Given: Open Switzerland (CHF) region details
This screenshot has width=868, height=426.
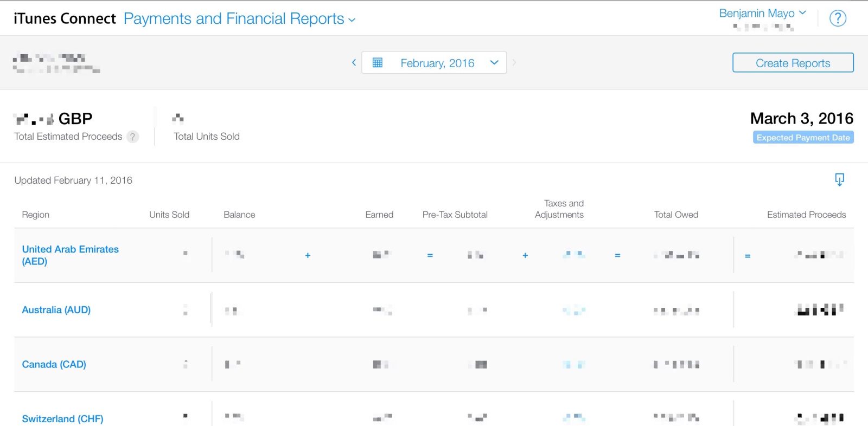Looking at the screenshot, I should [x=62, y=418].
